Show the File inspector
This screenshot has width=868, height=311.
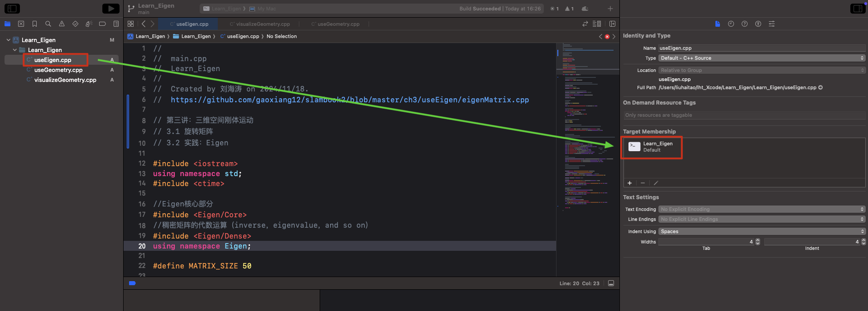(x=717, y=24)
